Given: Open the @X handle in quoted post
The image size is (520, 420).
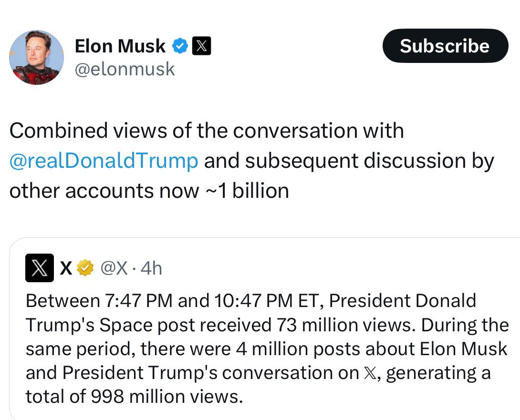Looking at the screenshot, I should [114, 269].
